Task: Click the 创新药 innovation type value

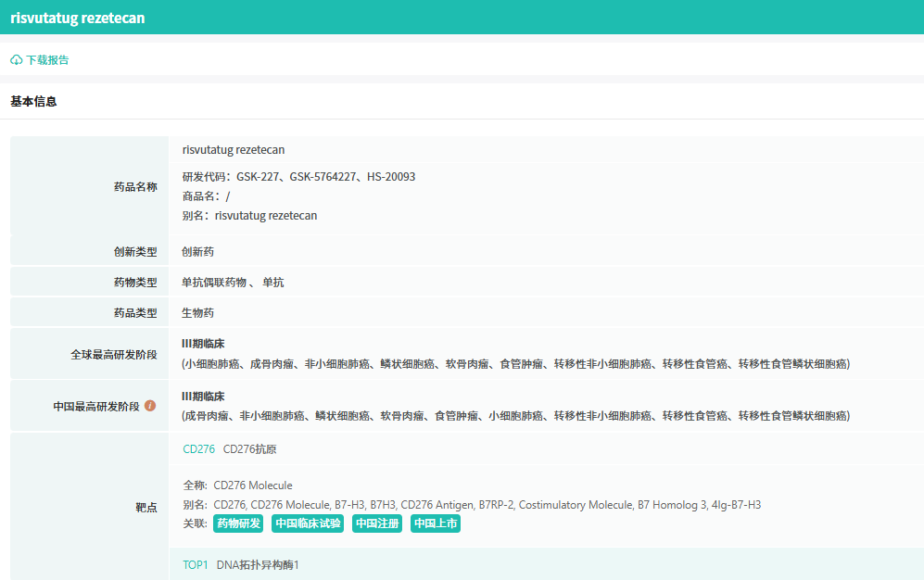Action: [x=197, y=251]
